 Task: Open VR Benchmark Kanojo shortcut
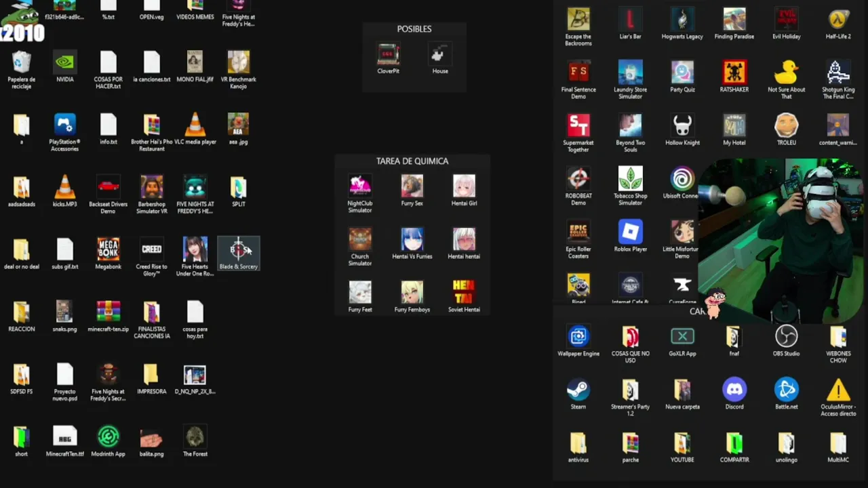(238, 62)
